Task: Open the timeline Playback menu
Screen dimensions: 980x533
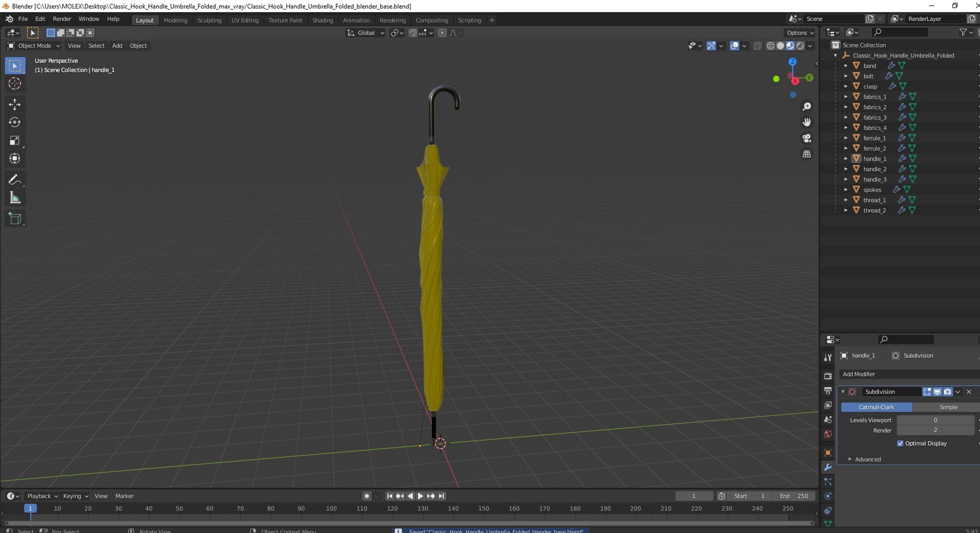Action: [42, 496]
